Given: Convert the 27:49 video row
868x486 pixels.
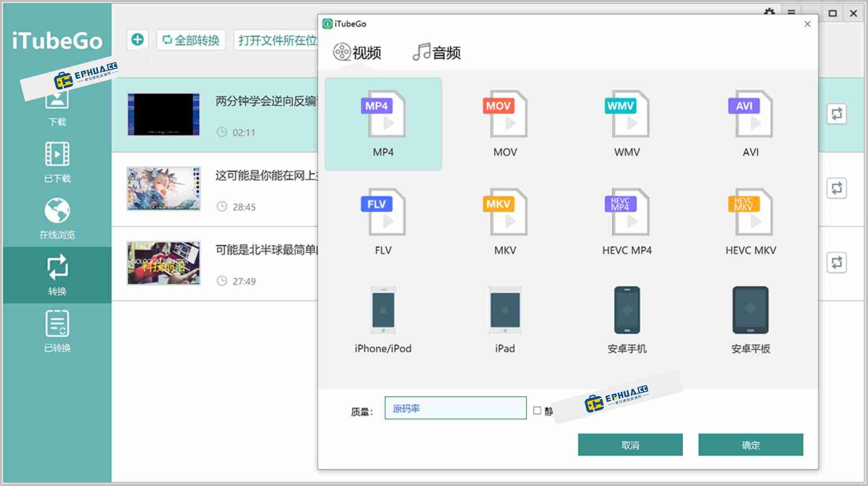Looking at the screenshot, I should tap(837, 263).
